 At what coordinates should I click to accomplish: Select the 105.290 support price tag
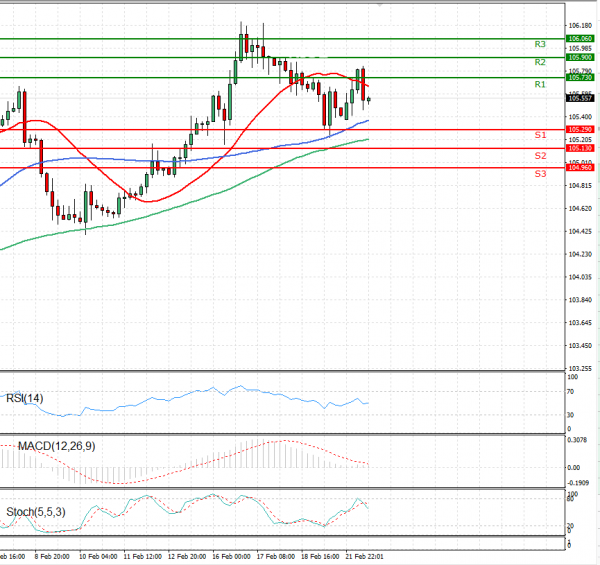tap(580, 130)
